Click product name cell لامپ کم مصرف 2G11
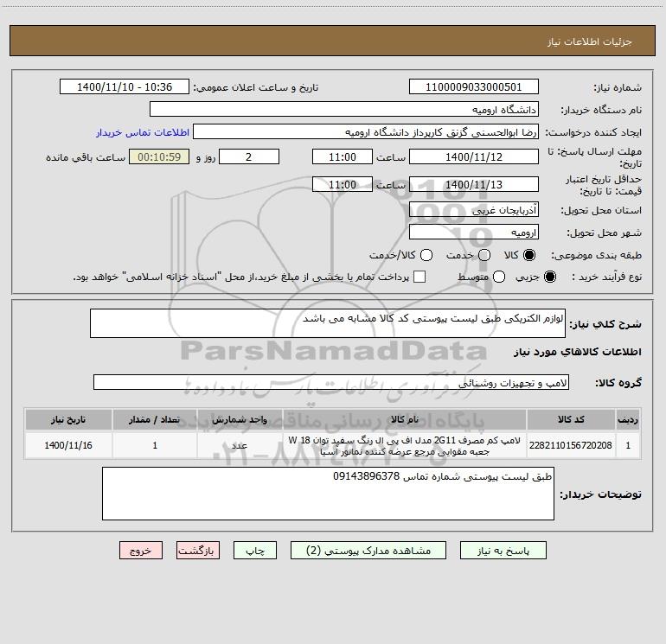Image resolution: width=666 pixels, height=644 pixels. [405, 445]
